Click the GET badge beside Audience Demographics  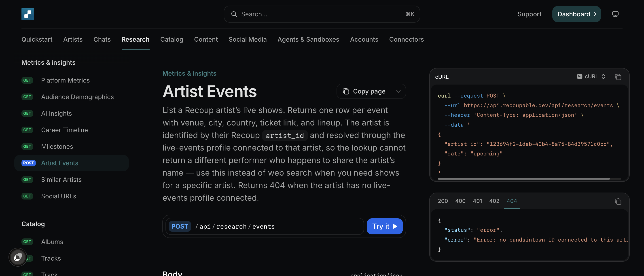coord(27,97)
